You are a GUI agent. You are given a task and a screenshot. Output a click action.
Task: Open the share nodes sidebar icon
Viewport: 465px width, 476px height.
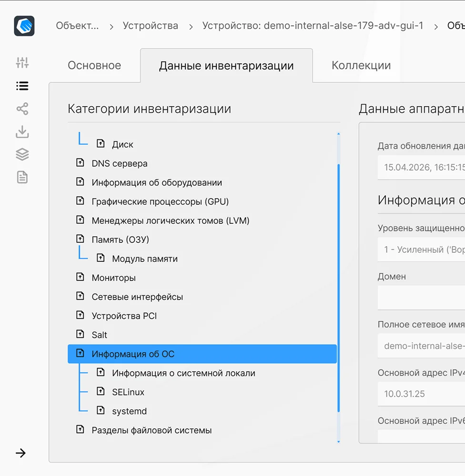click(x=22, y=109)
